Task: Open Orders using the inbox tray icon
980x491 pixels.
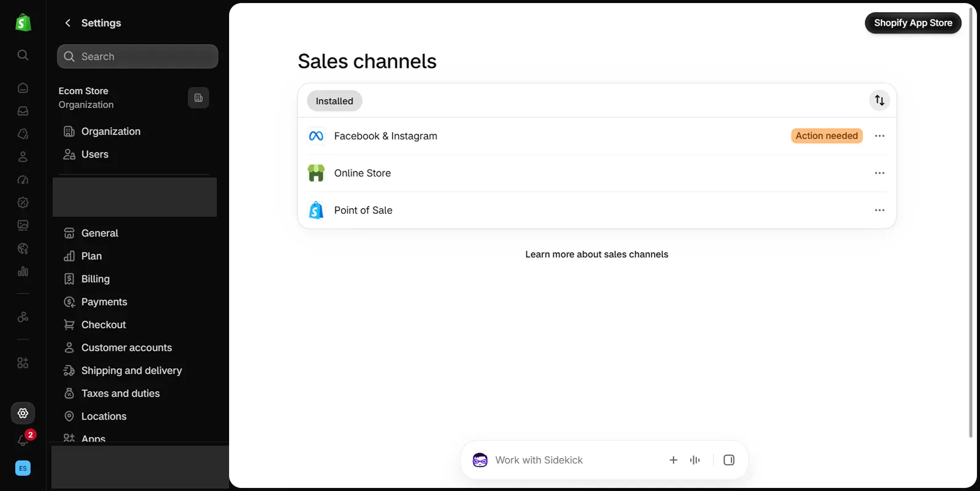Action: pos(23,111)
